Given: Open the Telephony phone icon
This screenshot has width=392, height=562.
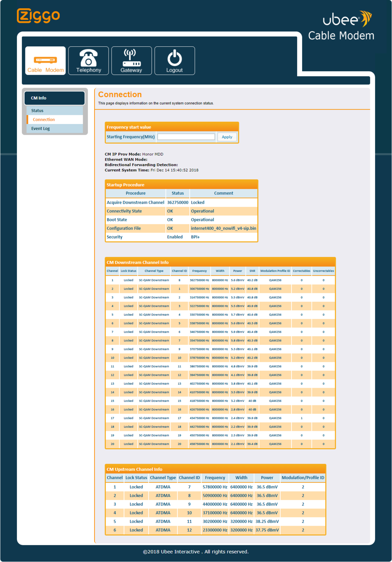Looking at the screenshot, I should pyautogui.click(x=89, y=61).
